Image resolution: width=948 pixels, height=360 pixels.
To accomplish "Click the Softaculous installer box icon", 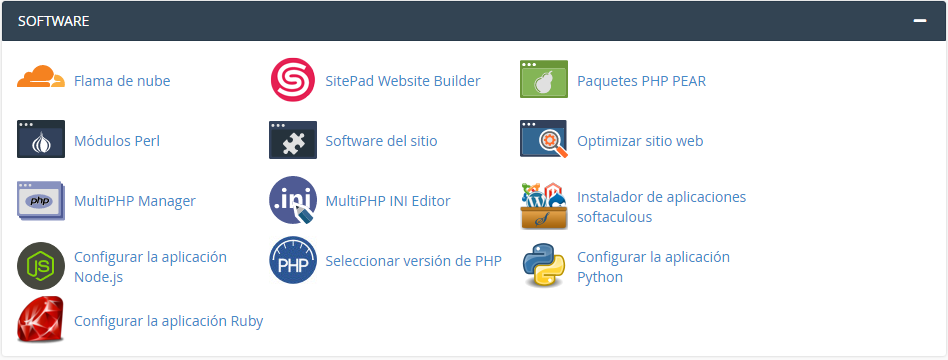I will click(544, 206).
